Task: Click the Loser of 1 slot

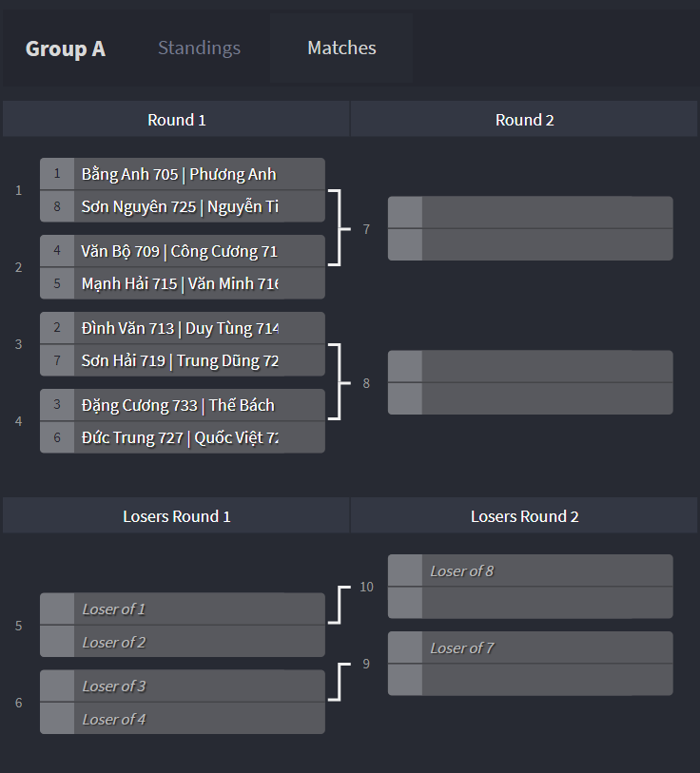Action: coord(182,609)
